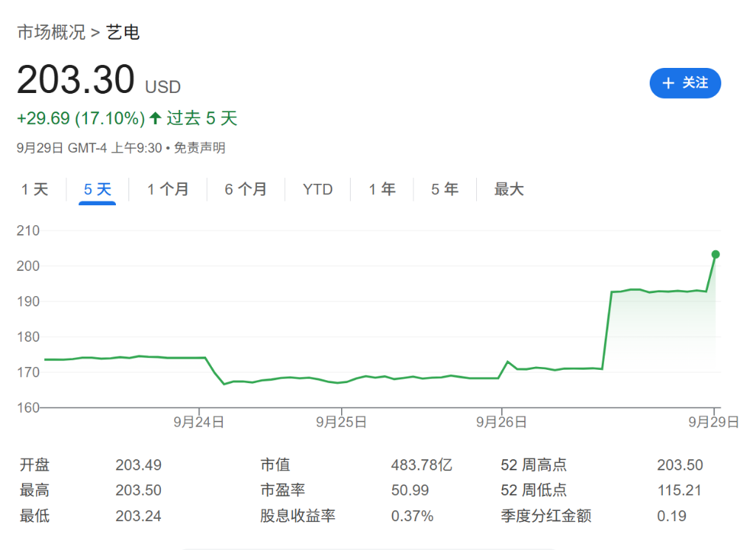Click the green endpoint dot on chart
Image resolution: width=756 pixels, height=550 pixels.
pos(715,254)
